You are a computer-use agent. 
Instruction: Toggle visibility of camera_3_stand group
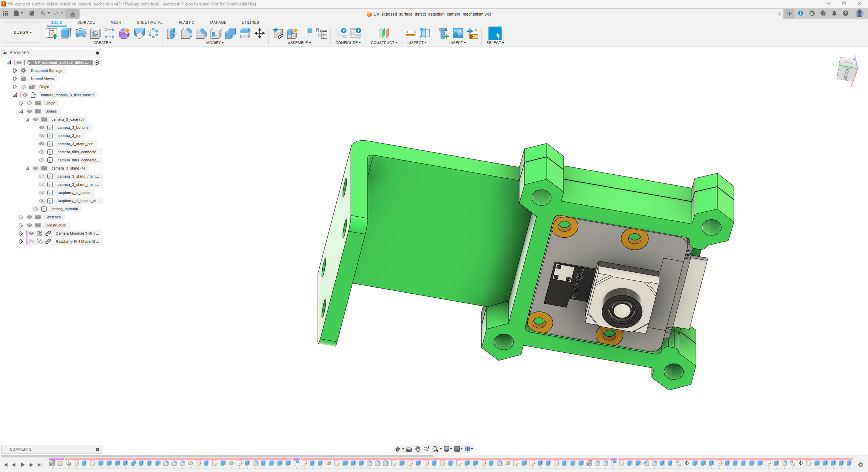point(35,168)
